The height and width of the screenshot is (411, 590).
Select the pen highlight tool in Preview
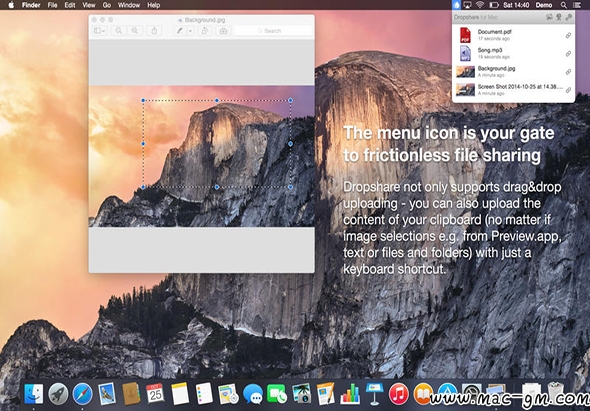pos(180,31)
